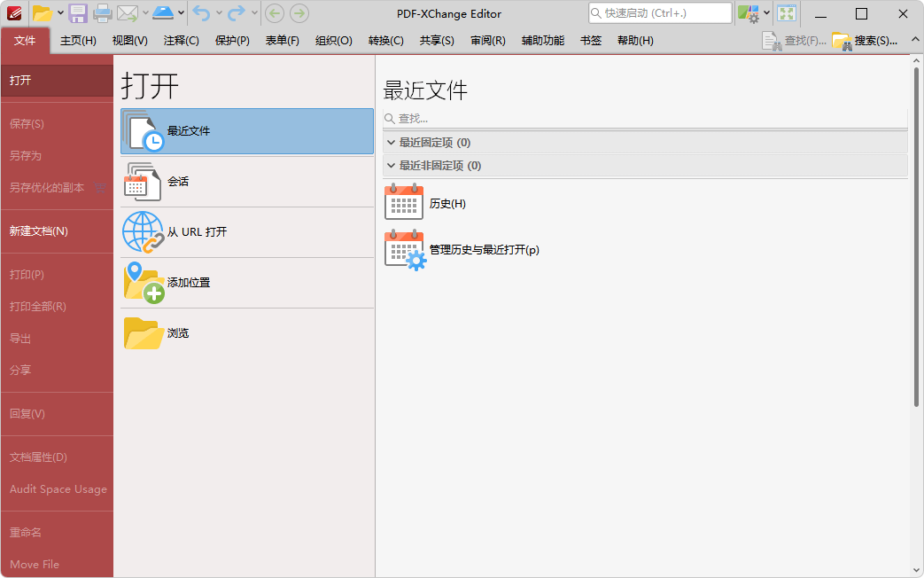Viewport: 924px width, 578px height.
Task: Select 打印全部(R) in the sidebar
Action: (58, 307)
